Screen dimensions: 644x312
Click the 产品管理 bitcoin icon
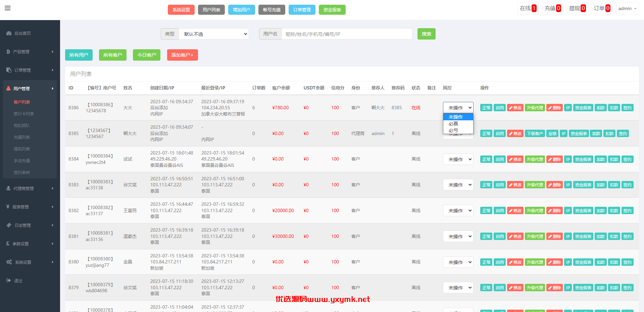8,52
